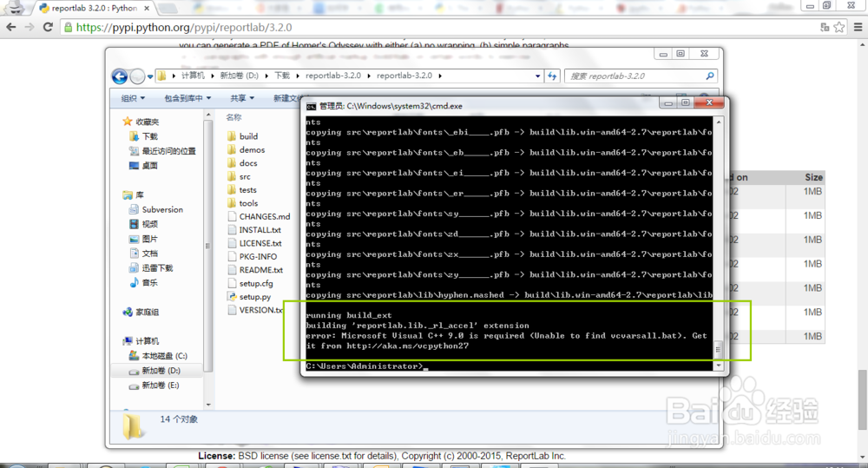Click 新加卷 (D:) in the breadcrumb path

point(240,76)
